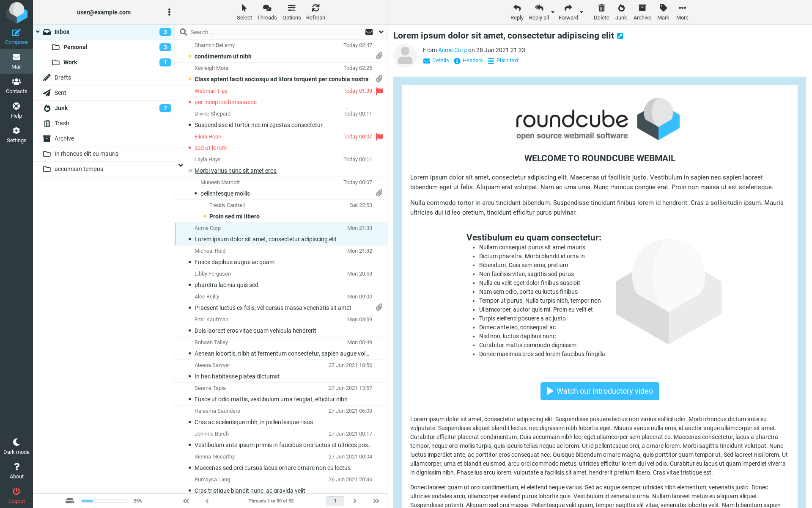812x508 pixels.
Task: Expand the Inbox folder tree
Action: pos(39,31)
